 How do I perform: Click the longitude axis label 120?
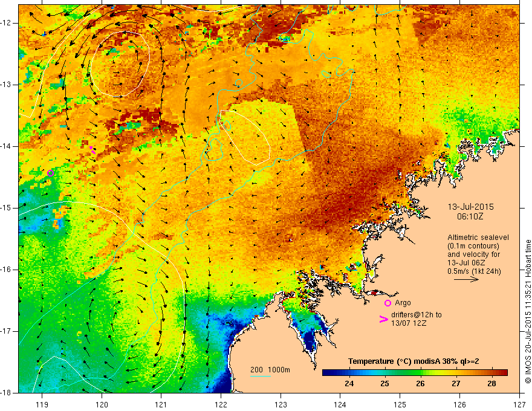[102, 404]
